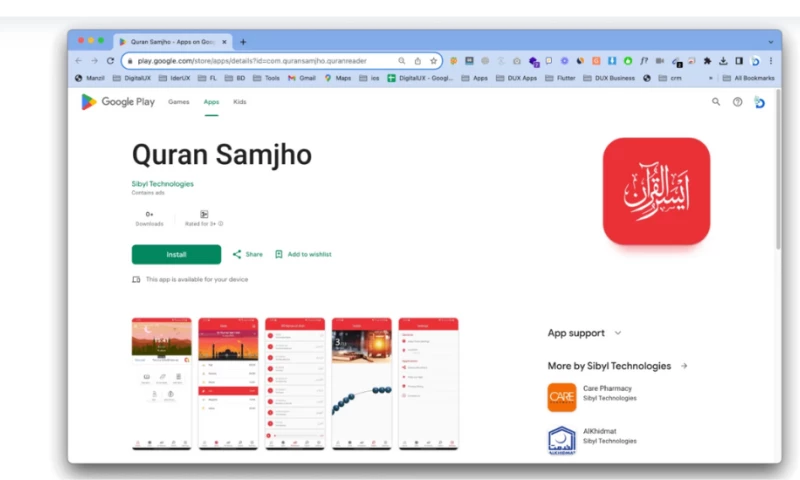The height and width of the screenshot is (480, 800).
Task: Click the page vertical scrollbar
Action: tap(778, 170)
